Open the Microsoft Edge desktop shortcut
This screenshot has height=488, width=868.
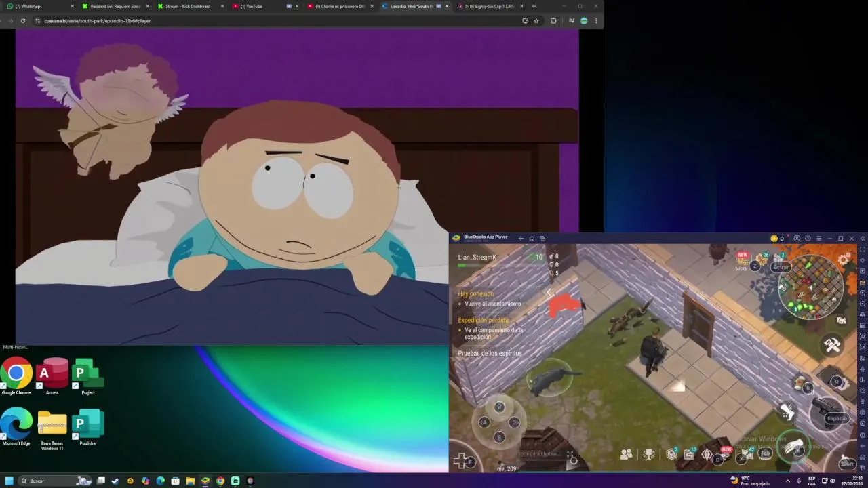click(x=16, y=427)
